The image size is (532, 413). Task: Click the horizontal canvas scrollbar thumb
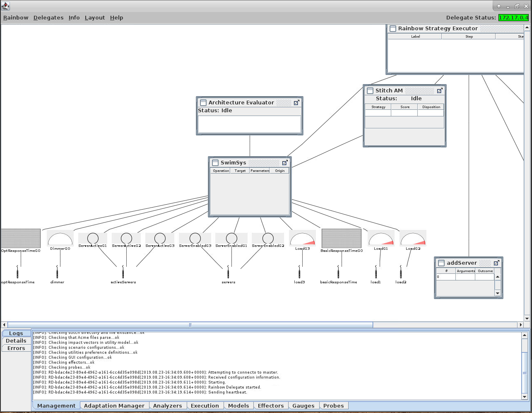coord(190,325)
